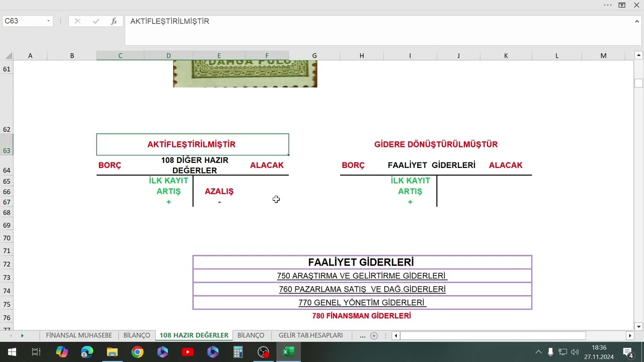Open the network tray icon

point(563,352)
